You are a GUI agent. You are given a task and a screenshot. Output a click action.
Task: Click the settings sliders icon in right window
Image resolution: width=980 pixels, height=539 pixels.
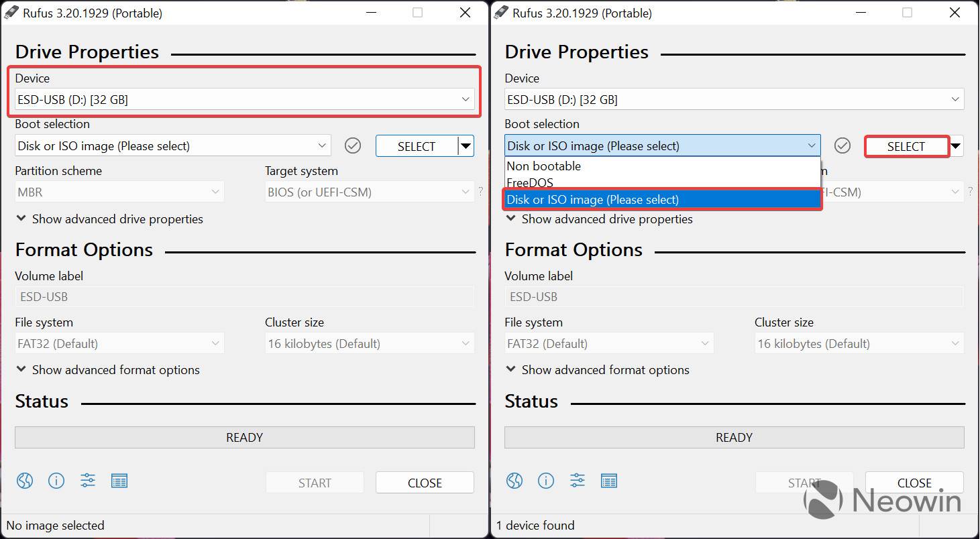click(577, 481)
